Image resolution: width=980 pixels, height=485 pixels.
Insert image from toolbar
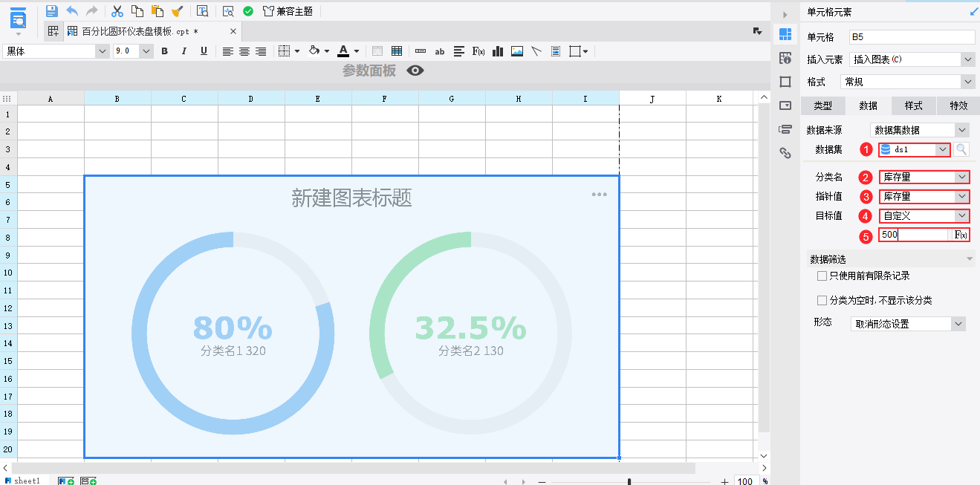coord(517,51)
